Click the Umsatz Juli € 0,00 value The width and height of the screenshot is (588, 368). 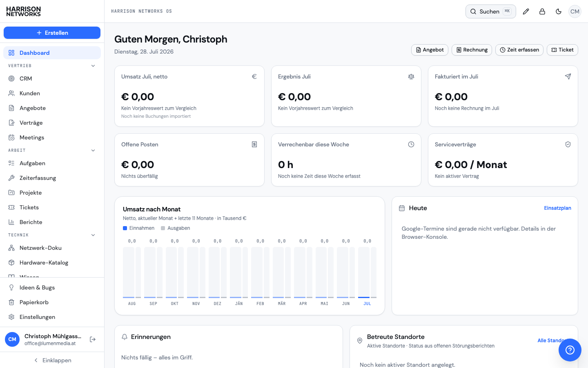coord(138,97)
